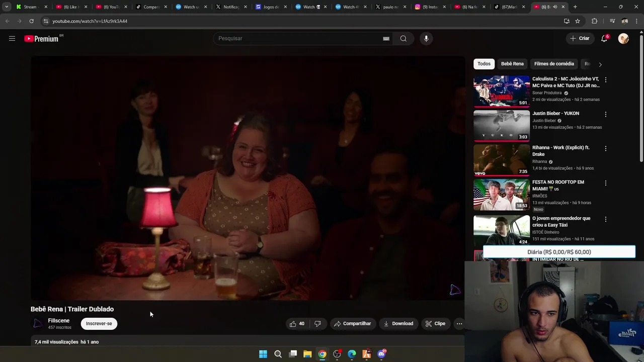Screen dimensions: 644x362
Task: Switch to the Jogos de browser tab
Action: click(271, 7)
